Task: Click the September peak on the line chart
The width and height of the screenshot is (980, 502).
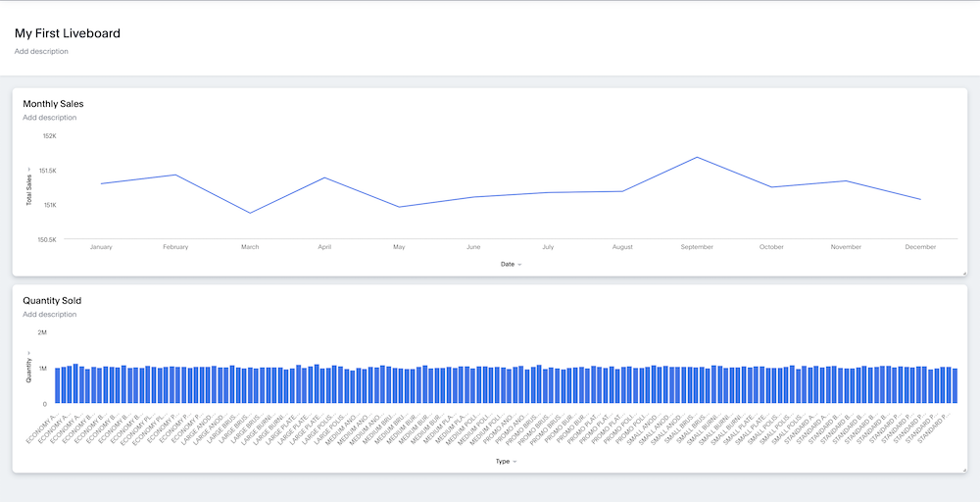Action: (x=697, y=157)
